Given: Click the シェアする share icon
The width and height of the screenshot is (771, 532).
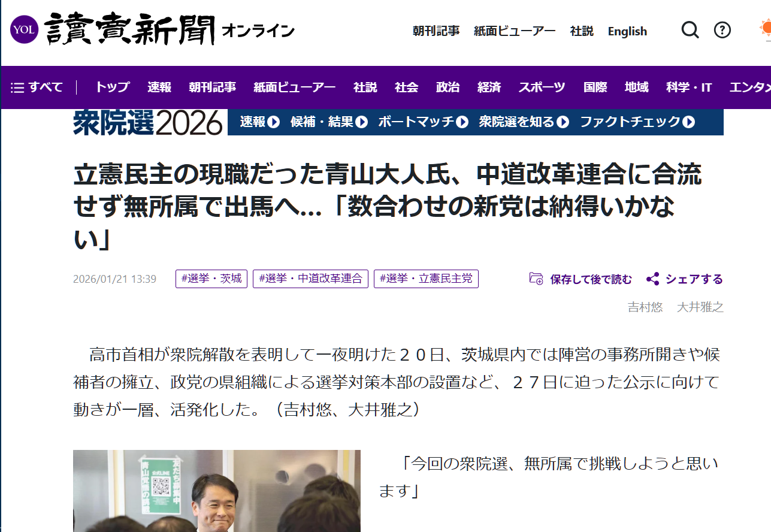Looking at the screenshot, I should [652, 279].
